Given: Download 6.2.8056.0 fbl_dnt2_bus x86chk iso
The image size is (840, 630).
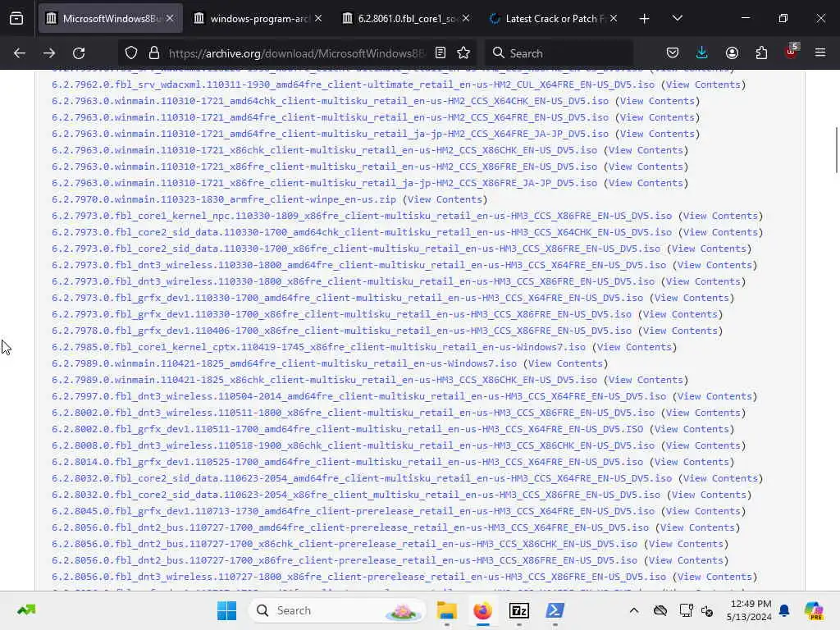Looking at the screenshot, I should 345,544.
